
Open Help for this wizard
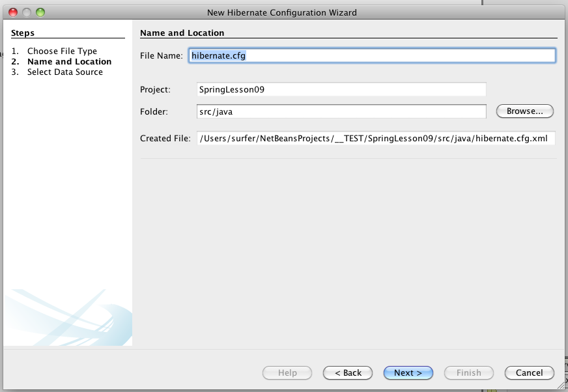[x=287, y=373]
